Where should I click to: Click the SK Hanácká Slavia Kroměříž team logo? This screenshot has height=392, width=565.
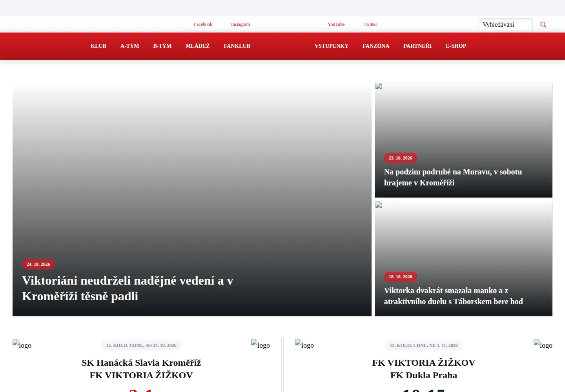(22, 345)
